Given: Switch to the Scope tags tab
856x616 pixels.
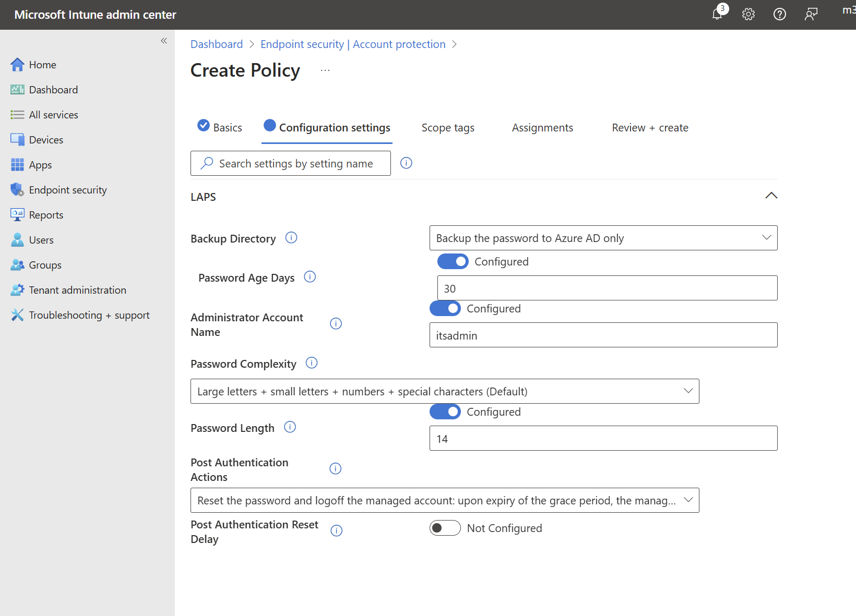Looking at the screenshot, I should pos(448,128).
